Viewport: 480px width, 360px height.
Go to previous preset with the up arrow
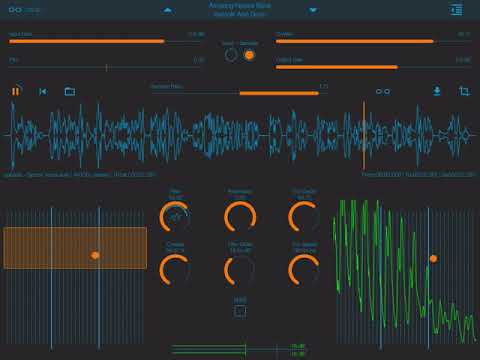tap(168, 10)
